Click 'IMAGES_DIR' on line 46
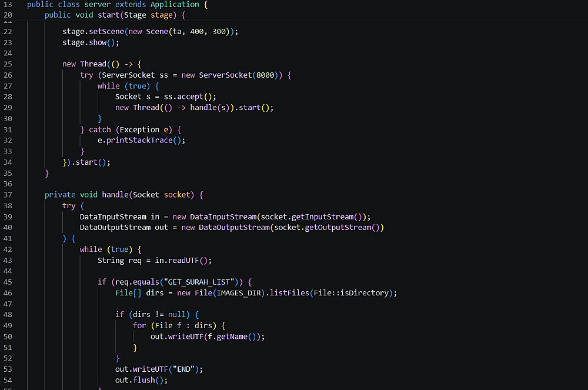 (239, 294)
